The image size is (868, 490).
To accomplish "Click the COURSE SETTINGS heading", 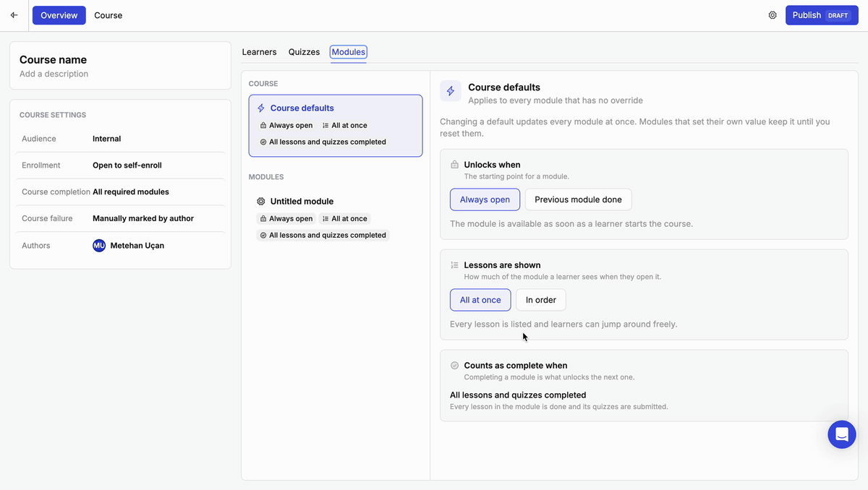I will [53, 115].
